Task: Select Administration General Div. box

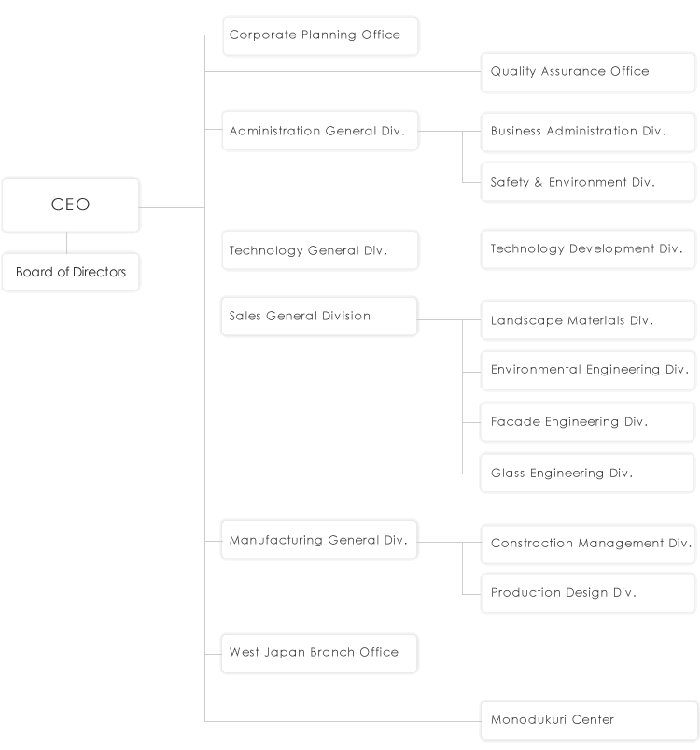Action: (319, 131)
